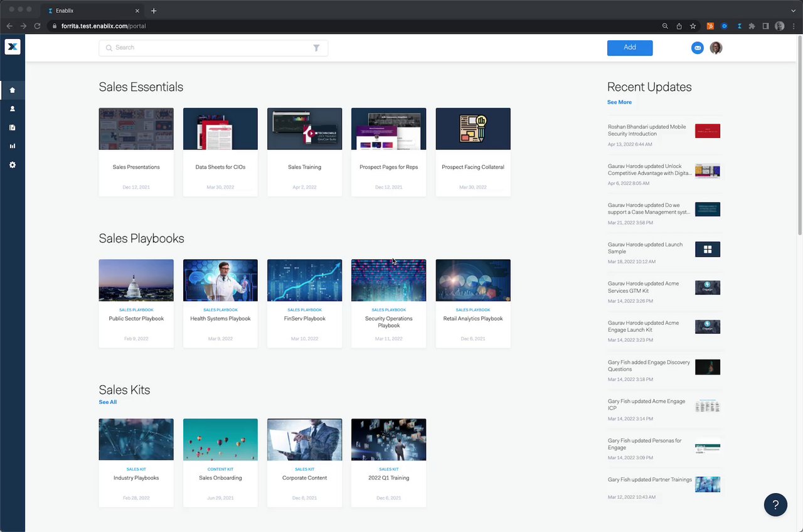Open the settings gear in the sidebar
The height and width of the screenshot is (532, 803).
(12, 165)
